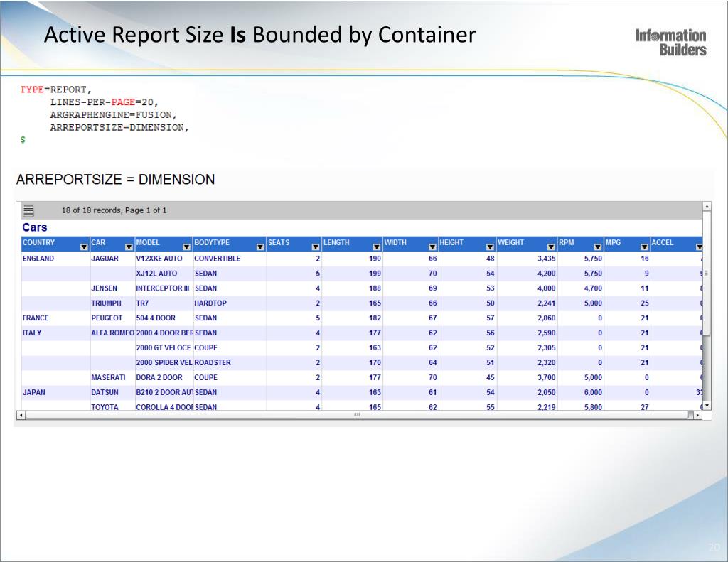Click the horizontal scrollbar thumb
Screen dimensions: 728x562
(x=357, y=414)
